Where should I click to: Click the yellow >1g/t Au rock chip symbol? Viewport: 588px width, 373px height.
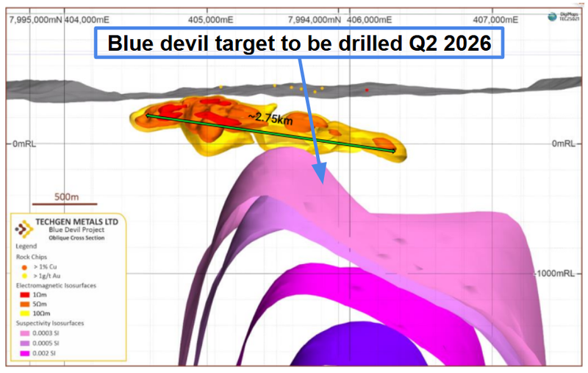(26, 277)
